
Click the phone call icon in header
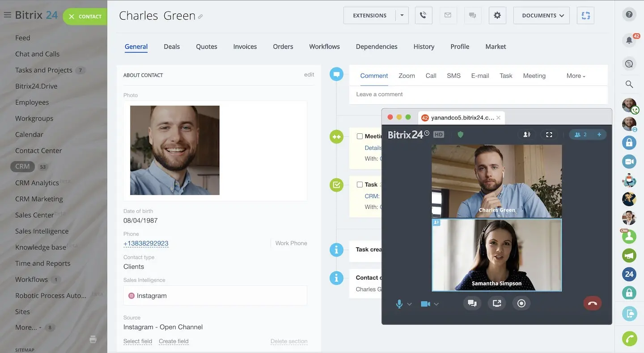(x=423, y=16)
